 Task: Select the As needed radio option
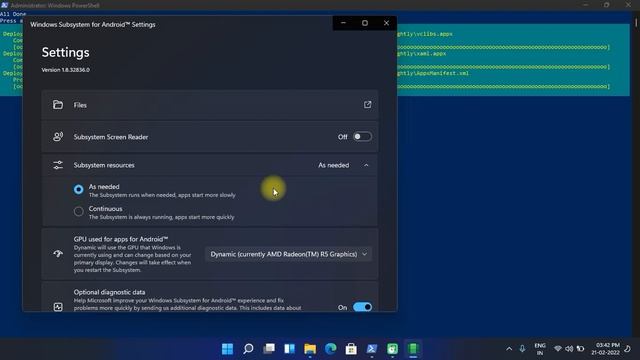(x=78, y=189)
